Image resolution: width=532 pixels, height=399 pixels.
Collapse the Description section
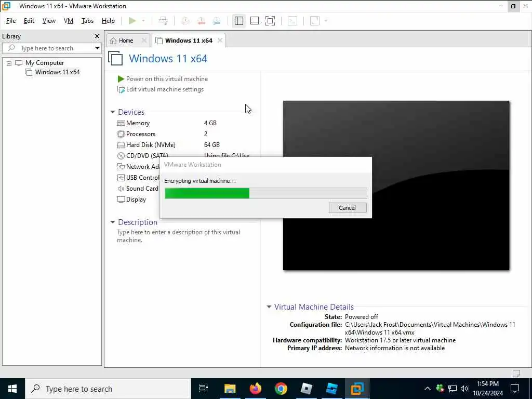(x=113, y=222)
